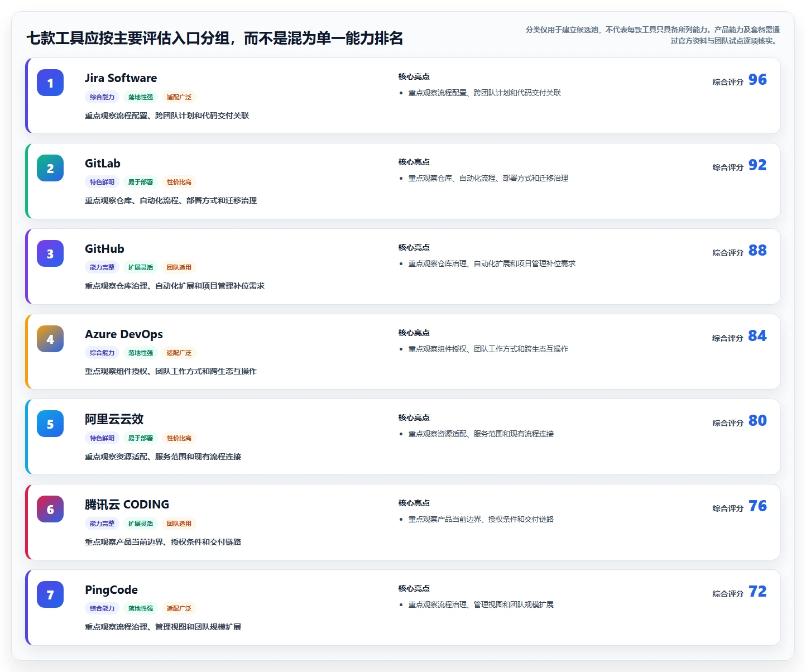This screenshot has width=806, height=672.
Task: Select the 适配广泛 tag under Azure DevOps
Action: pyautogui.click(x=179, y=353)
